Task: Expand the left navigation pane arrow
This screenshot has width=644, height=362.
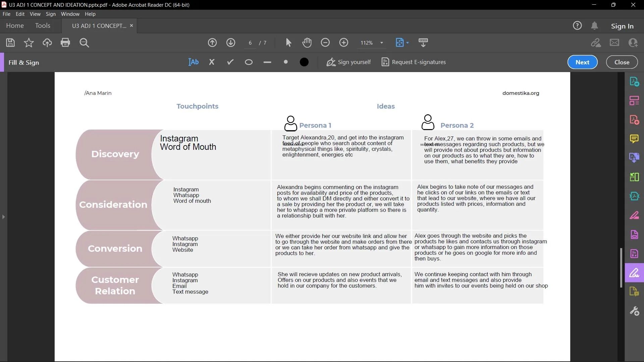Action: tap(3, 217)
